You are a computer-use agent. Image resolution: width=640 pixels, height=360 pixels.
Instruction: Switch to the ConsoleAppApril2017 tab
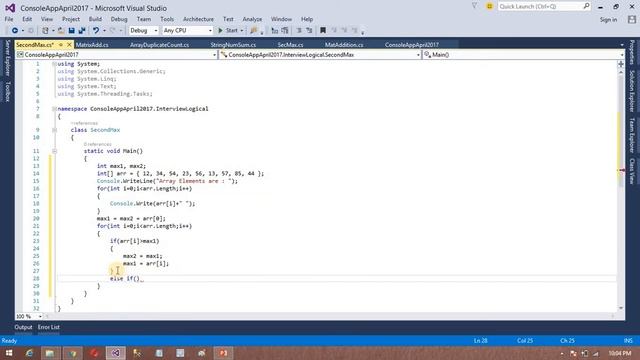(412, 45)
